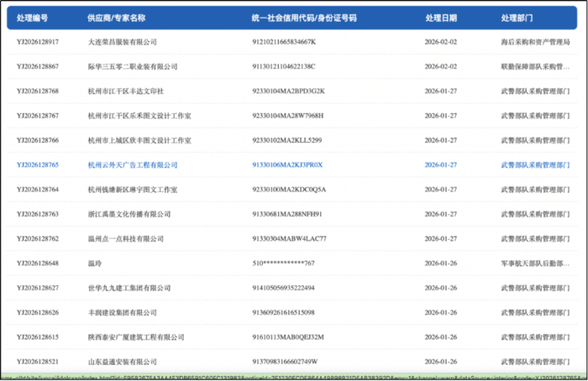Open record YJ2026128764
The height and width of the screenshot is (381, 588).
pos(38,190)
